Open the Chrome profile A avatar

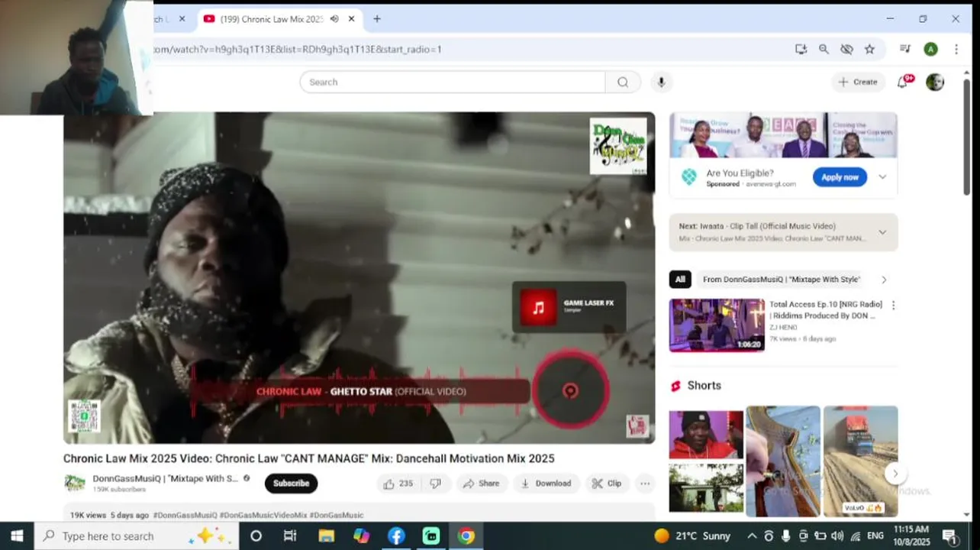point(930,49)
